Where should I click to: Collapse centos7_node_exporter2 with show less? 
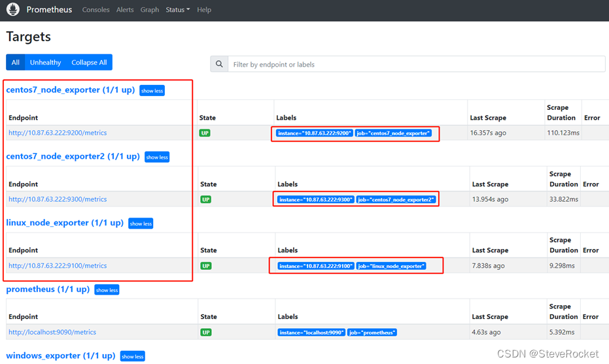[x=157, y=157]
